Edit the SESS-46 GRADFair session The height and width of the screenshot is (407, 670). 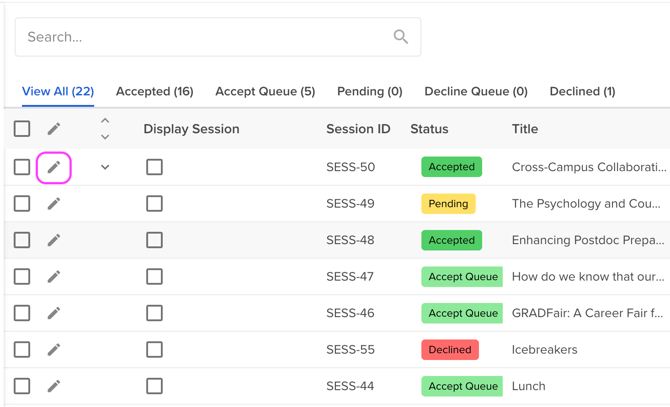coord(54,313)
